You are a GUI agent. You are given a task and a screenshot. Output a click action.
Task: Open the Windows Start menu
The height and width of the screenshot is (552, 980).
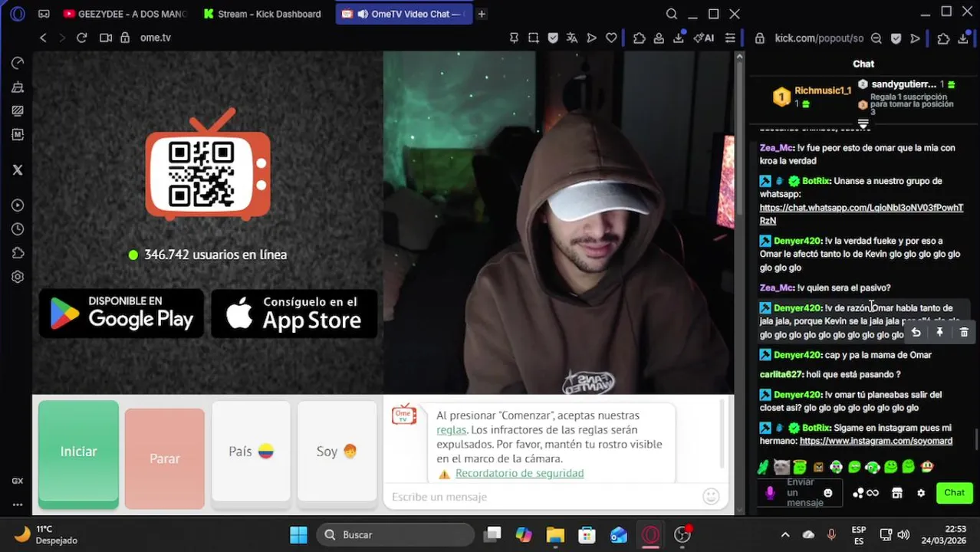pyautogui.click(x=298, y=534)
